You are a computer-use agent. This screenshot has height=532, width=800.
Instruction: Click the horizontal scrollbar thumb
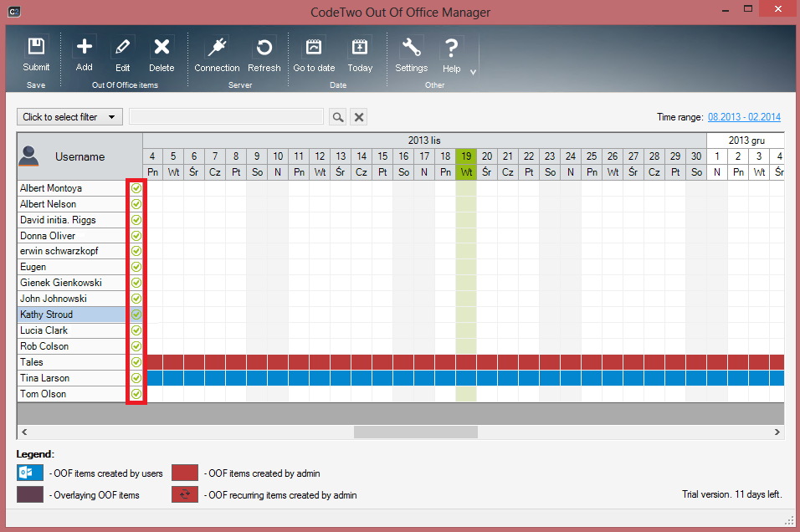pyautogui.click(x=416, y=432)
